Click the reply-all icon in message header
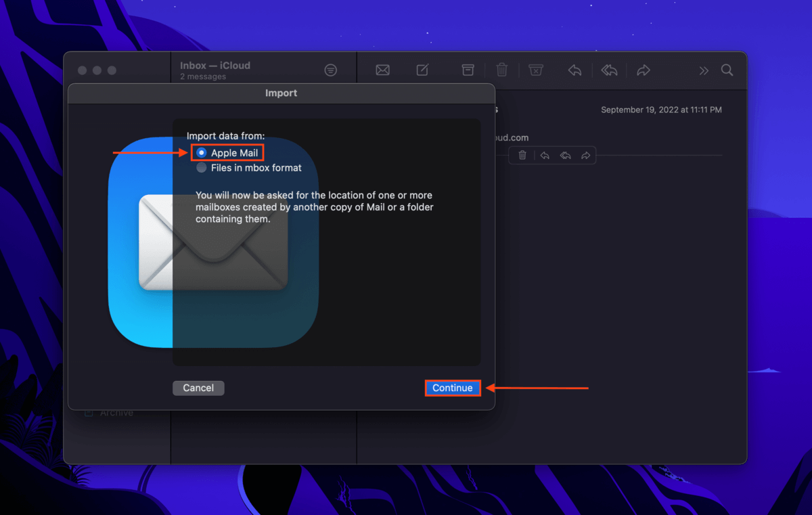 click(x=565, y=156)
